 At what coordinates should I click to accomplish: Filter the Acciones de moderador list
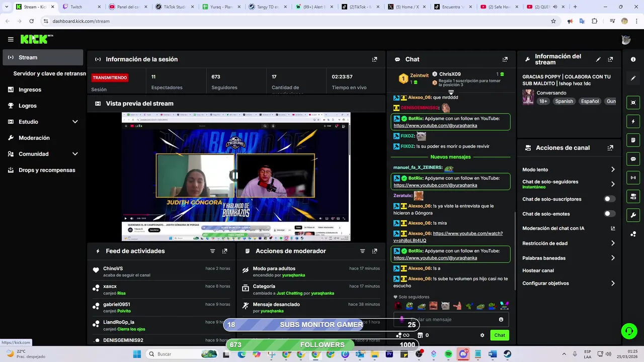(362, 251)
